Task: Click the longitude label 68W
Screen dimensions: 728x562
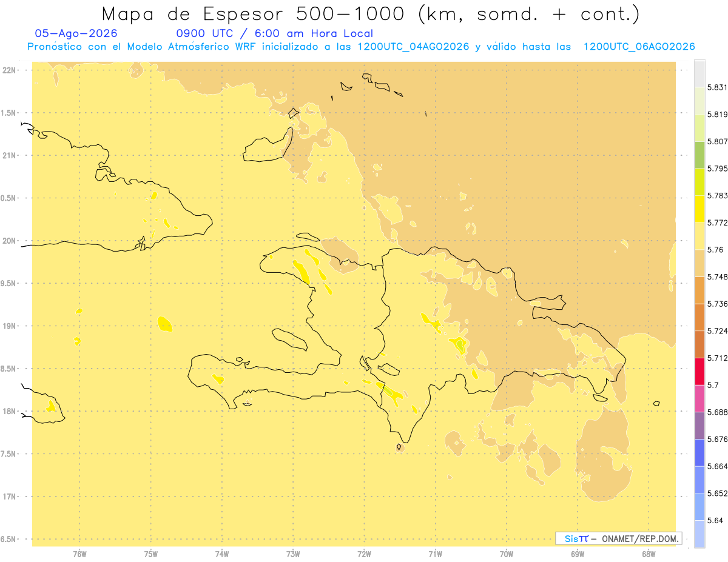Action: pyautogui.click(x=649, y=554)
